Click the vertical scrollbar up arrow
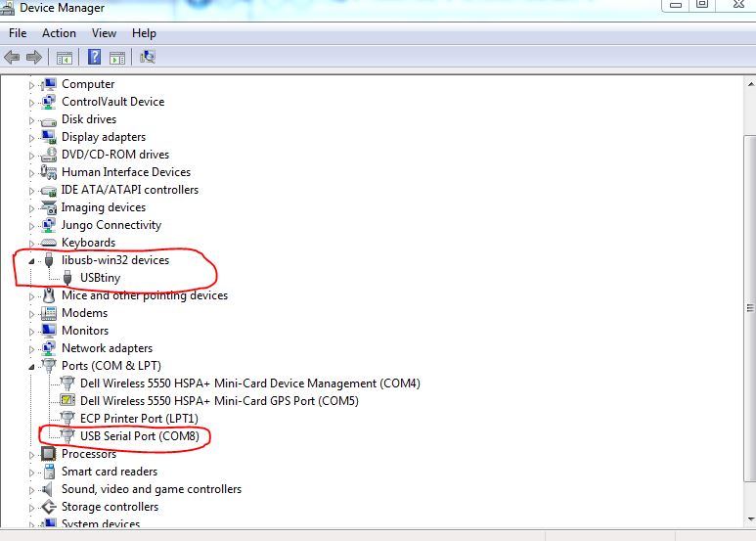756x541 pixels. click(750, 84)
